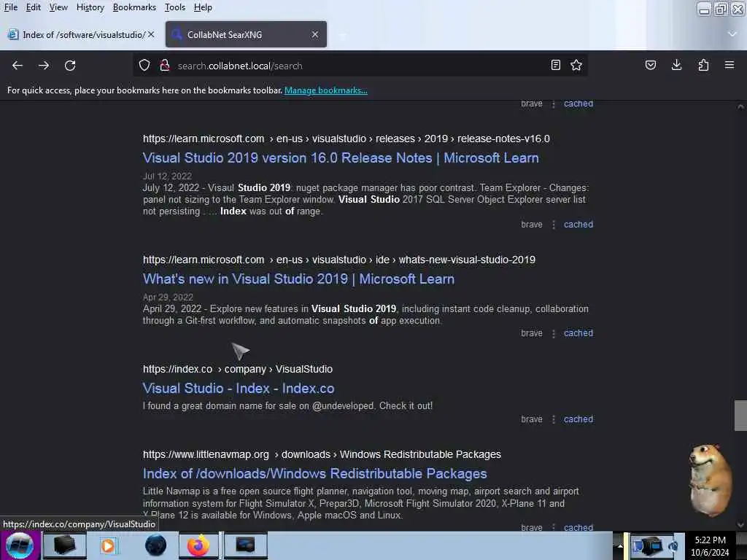Expand options dots beside Index.co result
The image size is (747, 560).
pos(554,419)
